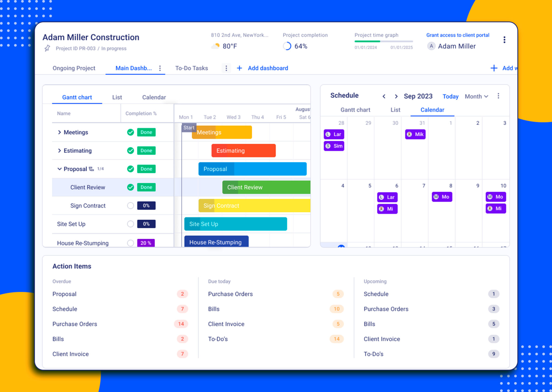
Task: Open the To-Do Tasks tab
Action: pyautogui.click(x=192, y=68)
